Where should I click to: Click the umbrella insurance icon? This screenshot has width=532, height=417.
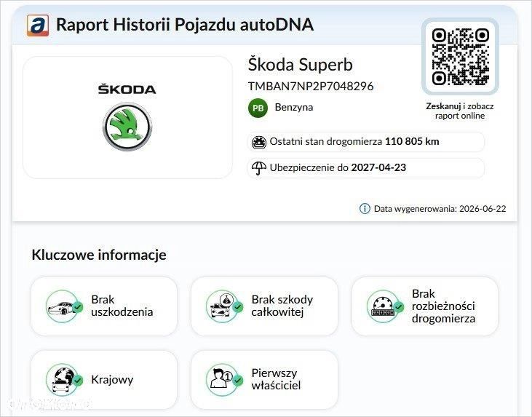[259, 167]
